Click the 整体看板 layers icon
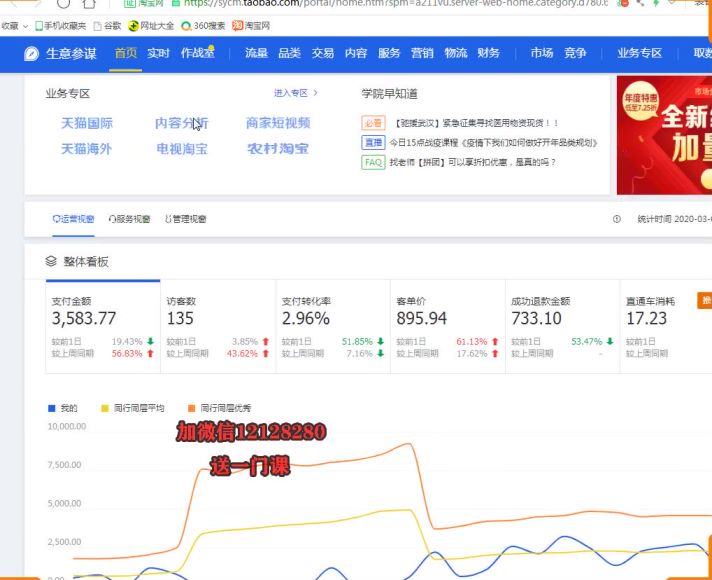The width and height of the screenshot is (712, 580). pyautogui.click(x=51, y=261)
